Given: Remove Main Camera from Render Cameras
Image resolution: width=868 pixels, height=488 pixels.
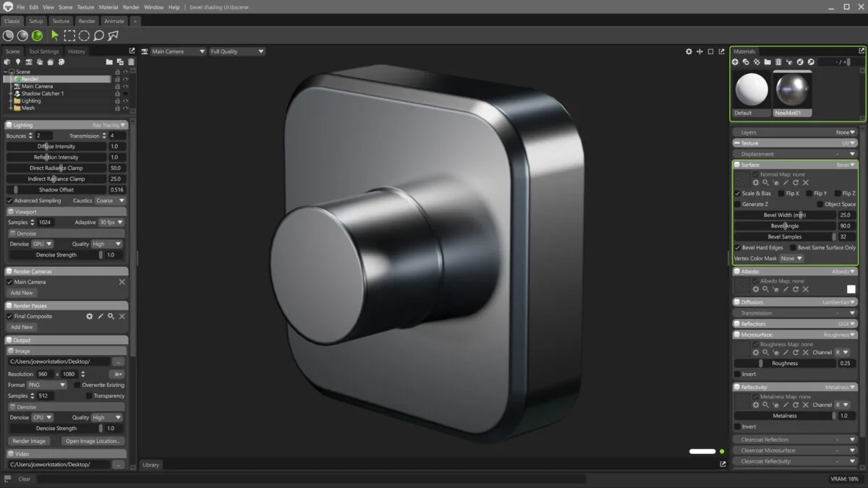Looking at the screenshot, I should (122, 282).
